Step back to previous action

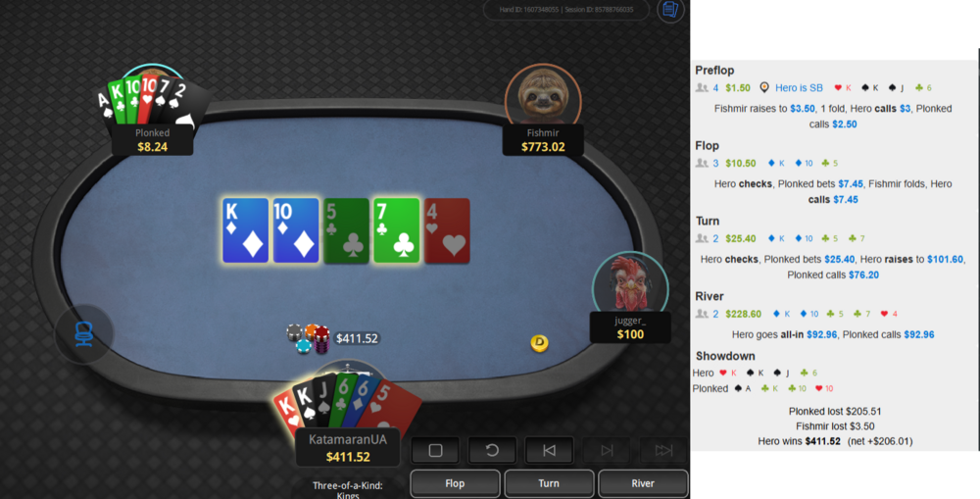click(549, 450)
